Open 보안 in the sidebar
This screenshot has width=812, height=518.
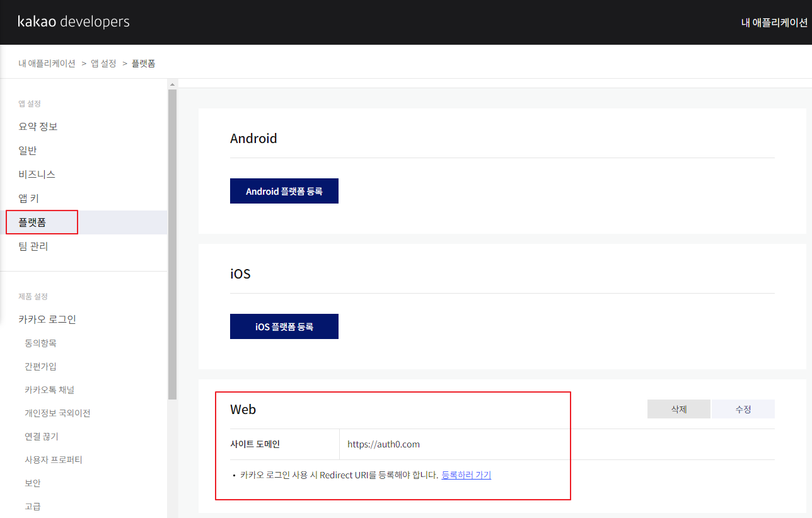pyautogui.click(x=33, y=483)
